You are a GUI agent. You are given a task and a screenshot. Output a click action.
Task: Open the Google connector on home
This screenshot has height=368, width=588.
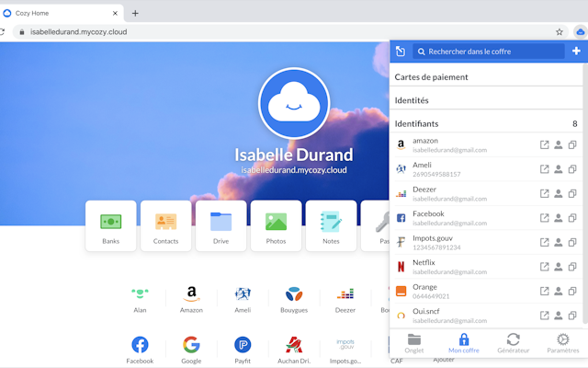coord(191,348)
